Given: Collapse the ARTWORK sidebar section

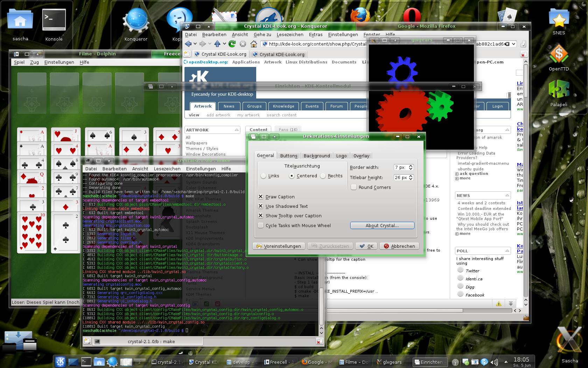Looking at the screenshot, I should coord(237,130).
